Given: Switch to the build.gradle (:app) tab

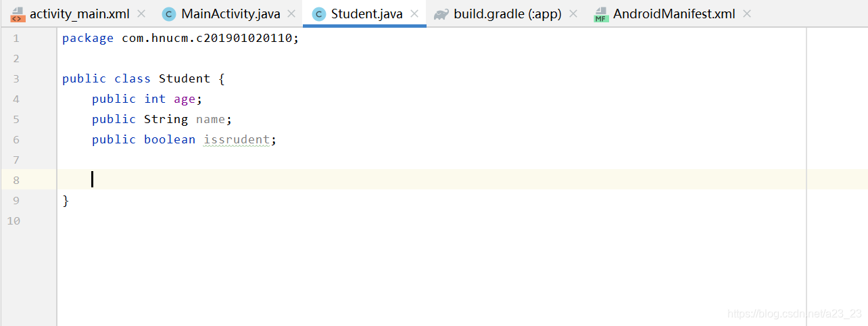Looking at the screenshot, I should pyautogui.click(x=508, y=14).
